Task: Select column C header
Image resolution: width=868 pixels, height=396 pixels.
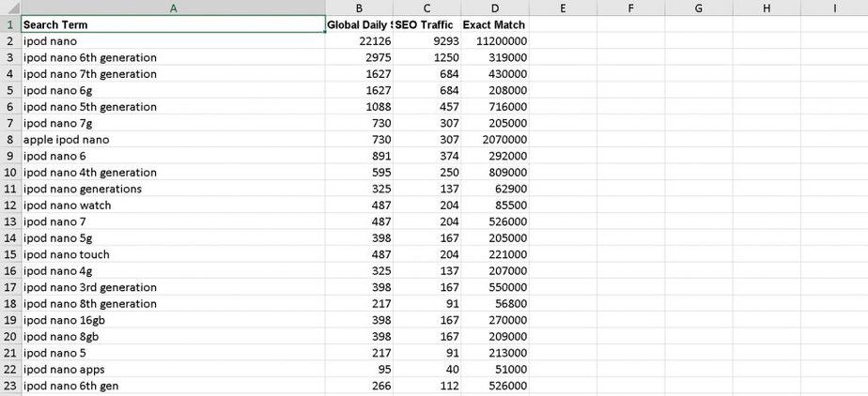Action: tap(426, 8)
